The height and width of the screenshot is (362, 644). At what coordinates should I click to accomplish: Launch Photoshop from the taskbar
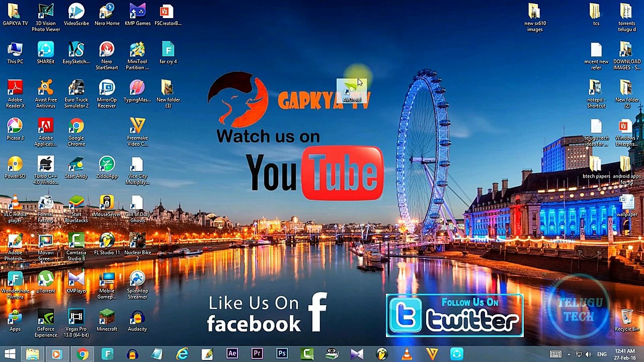(x=282, y=354)
